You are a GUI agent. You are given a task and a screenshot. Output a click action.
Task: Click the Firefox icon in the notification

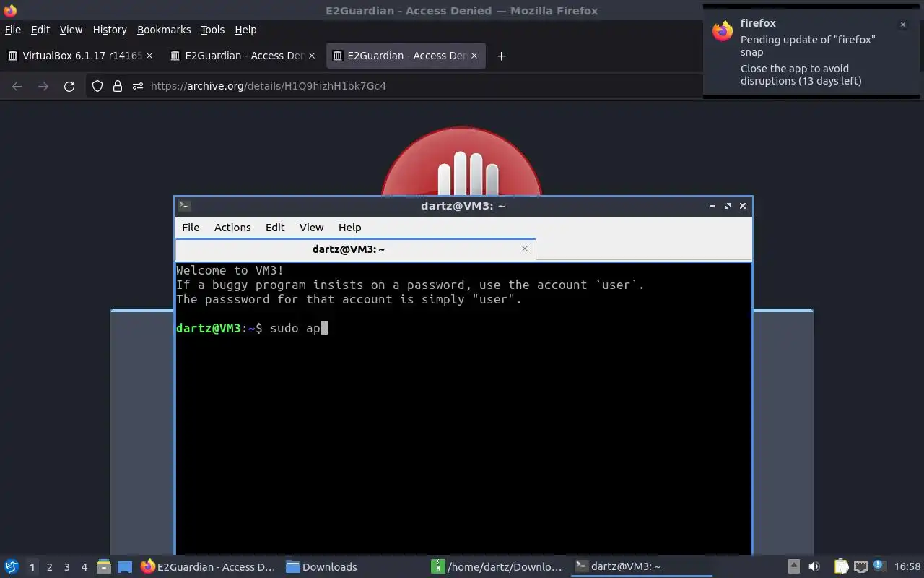(x=723, y=31)
